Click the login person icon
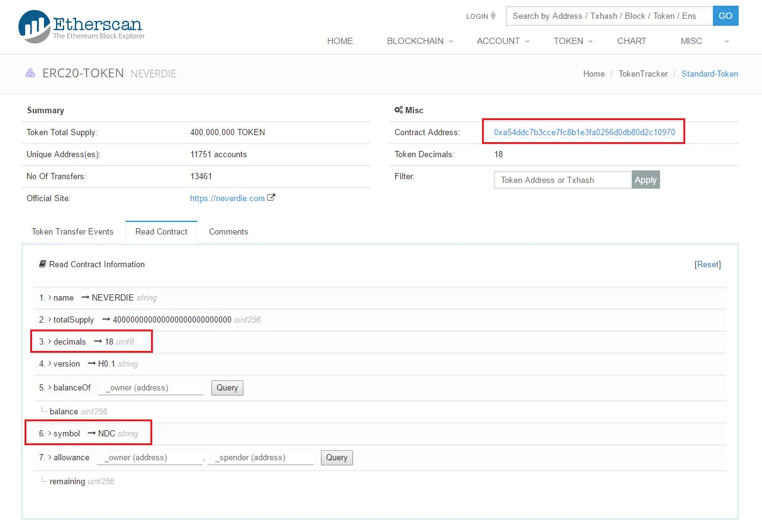This screenshot has width=762, height=532. coord(493,16)
